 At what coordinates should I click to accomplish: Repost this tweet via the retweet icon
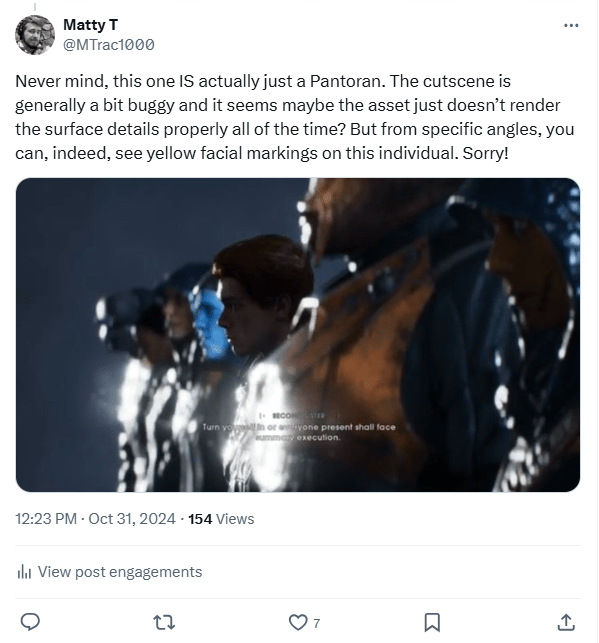coord(164,622)
